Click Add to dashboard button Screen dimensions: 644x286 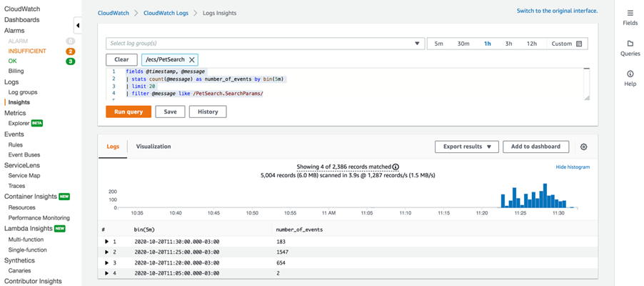[535, 147]
